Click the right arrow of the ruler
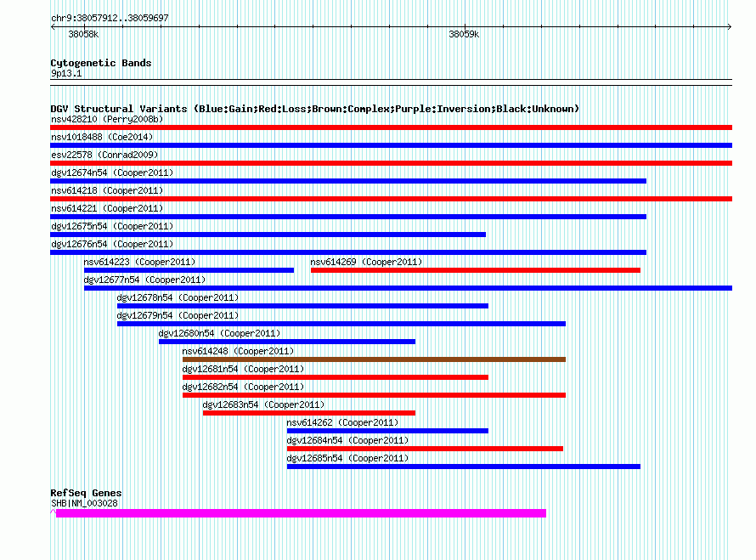Viewport: 756px width, 560px height. pos(730,27)
